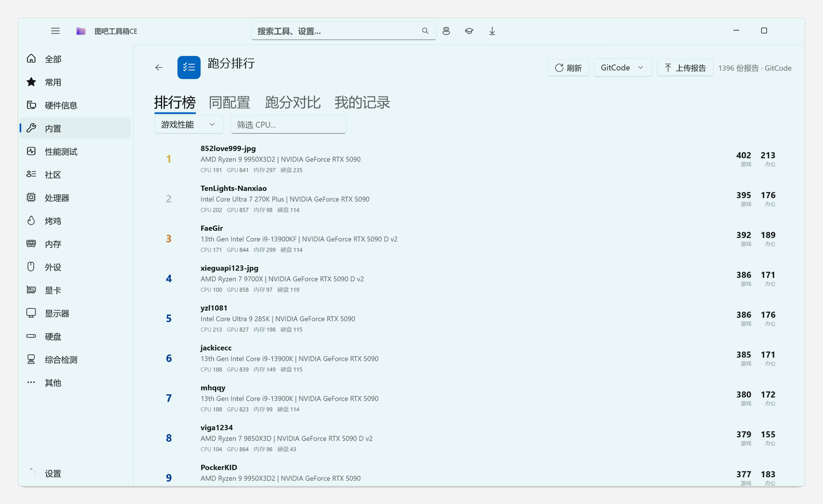
Task: Open 综合检测 in the sidebar
Action: (75, 360)
